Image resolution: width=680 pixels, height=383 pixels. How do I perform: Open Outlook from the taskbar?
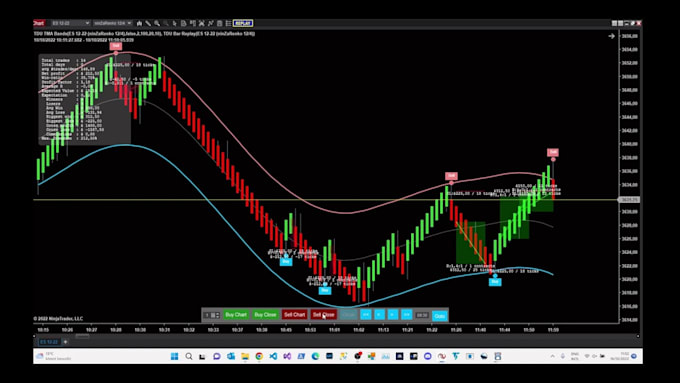[x=231, y=356]
